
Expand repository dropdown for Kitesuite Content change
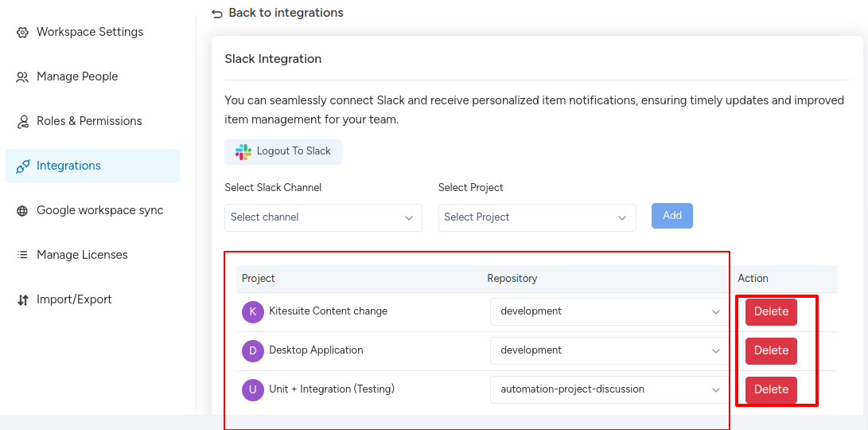(609, 311)
